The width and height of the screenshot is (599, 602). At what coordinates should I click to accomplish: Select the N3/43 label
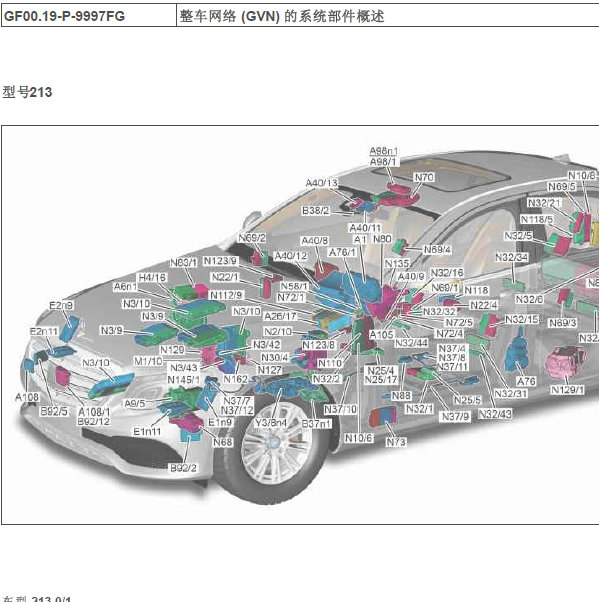tap(184, 368)
